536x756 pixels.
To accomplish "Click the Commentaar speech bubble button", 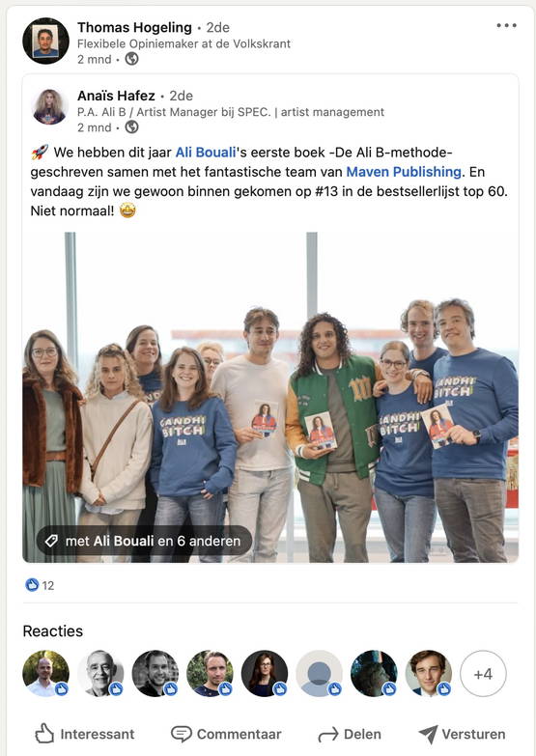I will 226,735.
